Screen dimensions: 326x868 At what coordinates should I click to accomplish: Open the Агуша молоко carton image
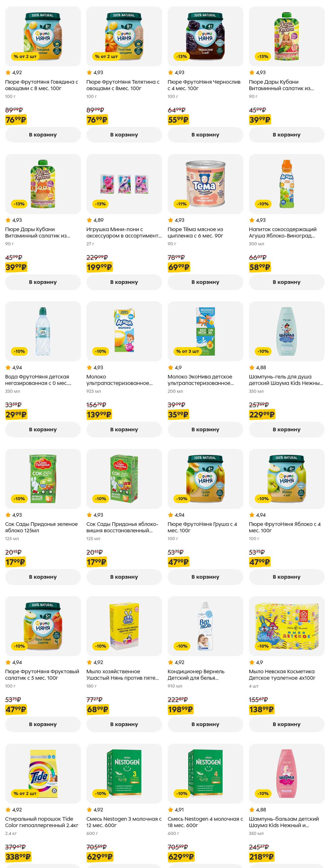pyautogui.click(x=124, y=331)
